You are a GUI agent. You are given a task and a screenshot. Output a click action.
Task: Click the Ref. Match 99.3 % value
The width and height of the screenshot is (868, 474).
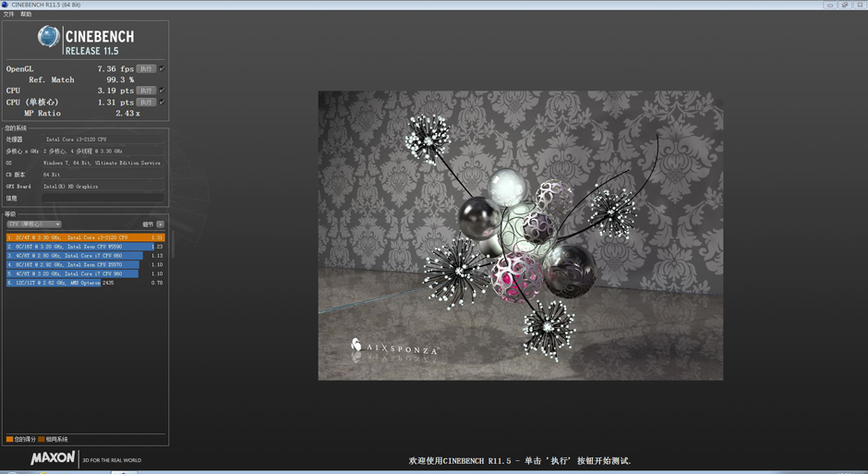[x=120, y=79]
